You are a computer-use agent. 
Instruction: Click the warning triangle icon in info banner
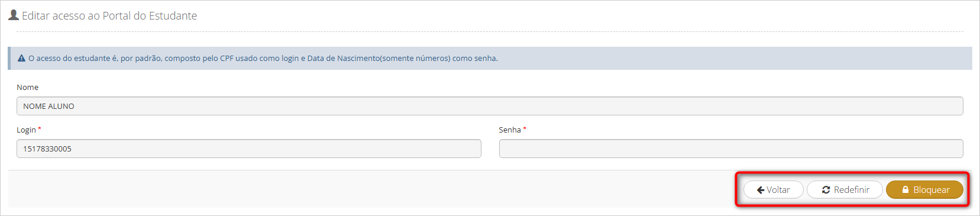pos(21,58)
